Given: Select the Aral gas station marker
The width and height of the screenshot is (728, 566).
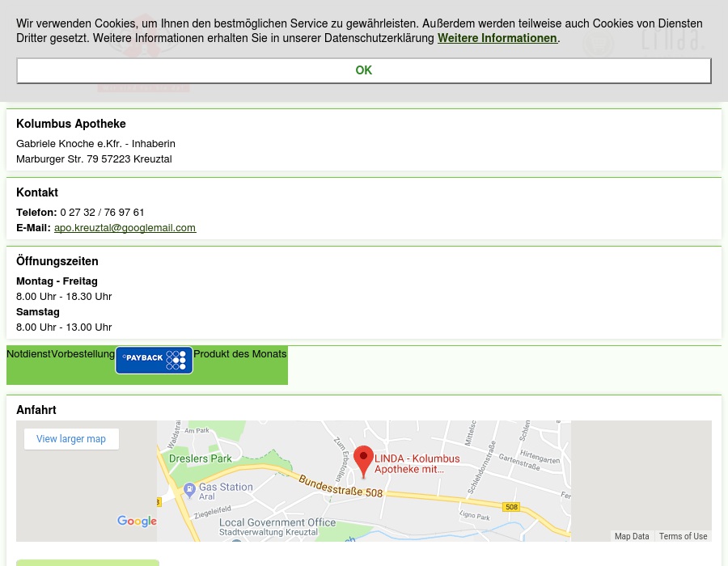Looking at the screenshot, I should point(188,489).
